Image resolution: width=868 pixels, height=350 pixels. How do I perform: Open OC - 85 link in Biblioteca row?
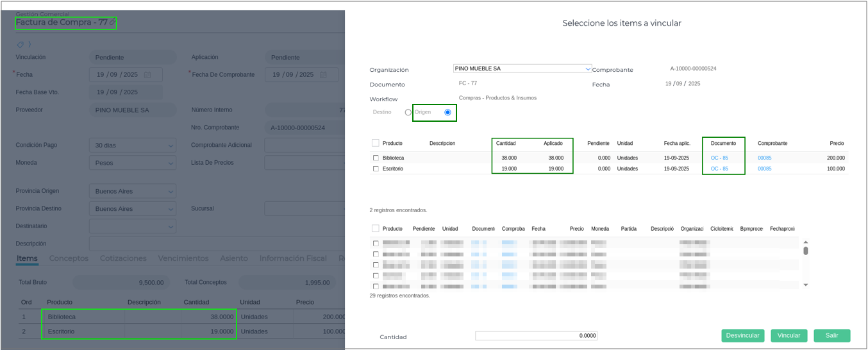[x=719, y=158]
